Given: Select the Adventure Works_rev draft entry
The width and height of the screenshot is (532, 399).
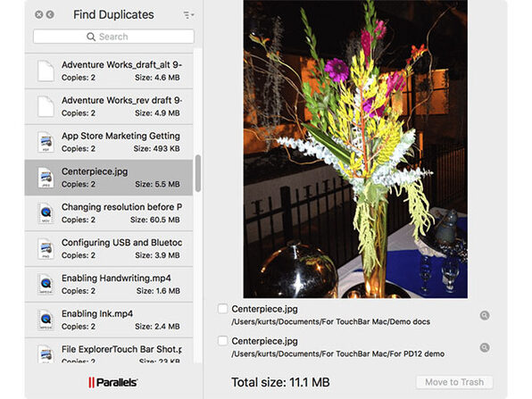Looking at the screenshot, I should tap(109, 106).
